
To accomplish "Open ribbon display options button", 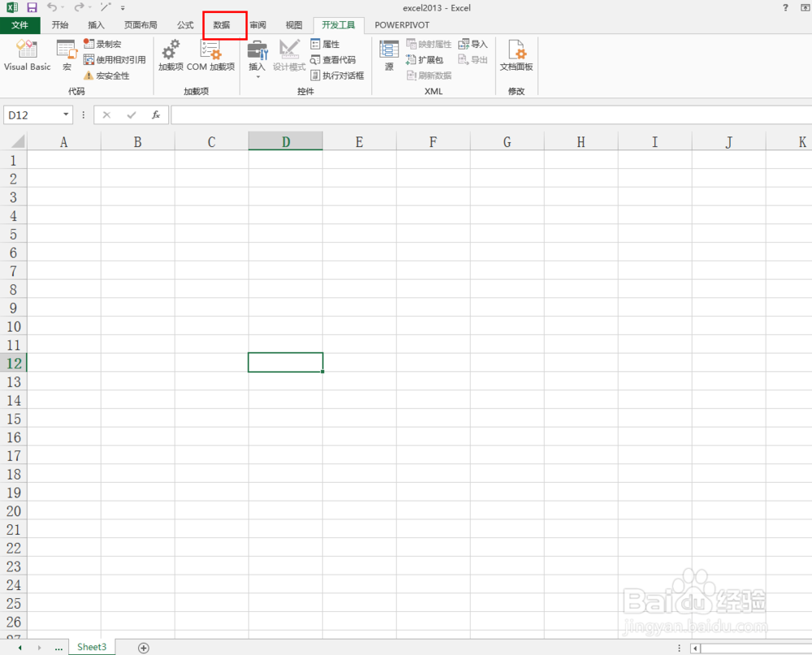I will 804,7.
